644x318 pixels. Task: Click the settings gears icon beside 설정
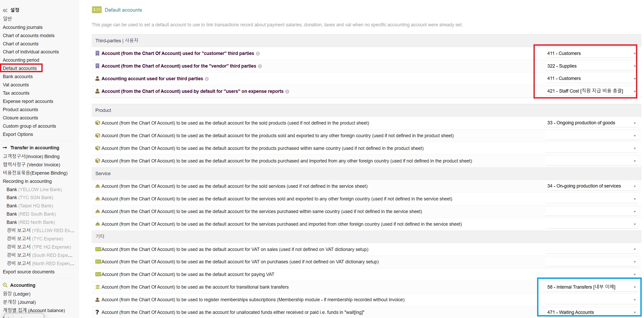[5, 10]
